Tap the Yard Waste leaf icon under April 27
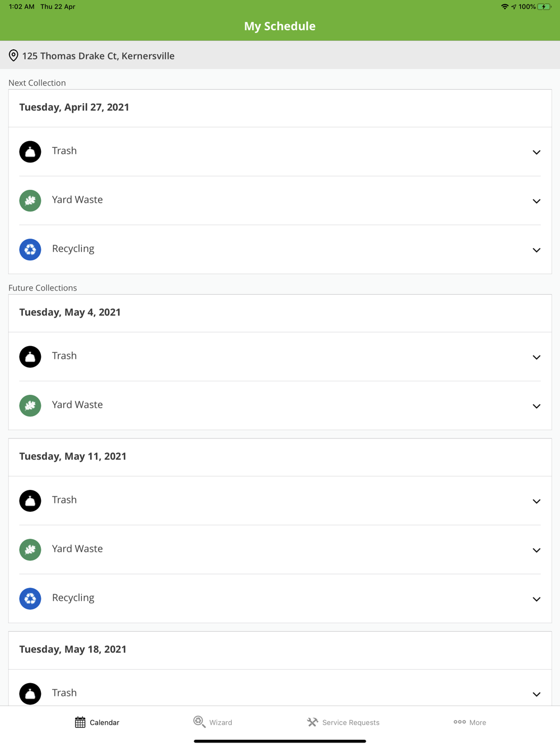The height and width of the screenshot is (747, 560). click(30, 200)
